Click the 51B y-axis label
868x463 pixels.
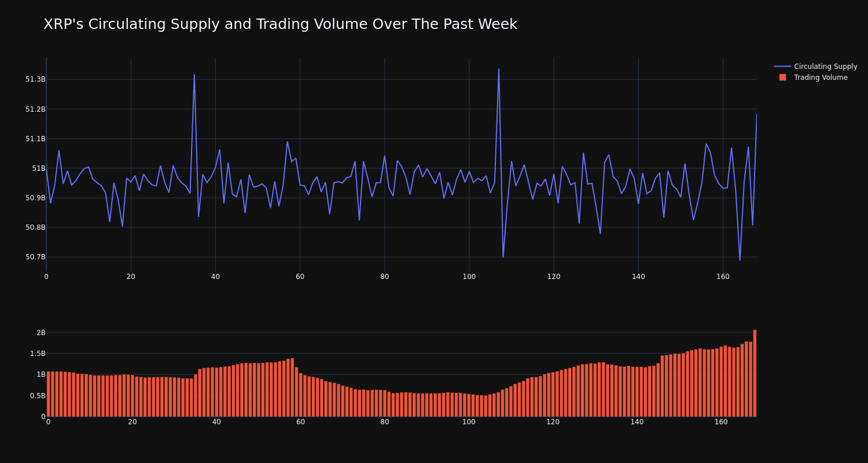38,168
